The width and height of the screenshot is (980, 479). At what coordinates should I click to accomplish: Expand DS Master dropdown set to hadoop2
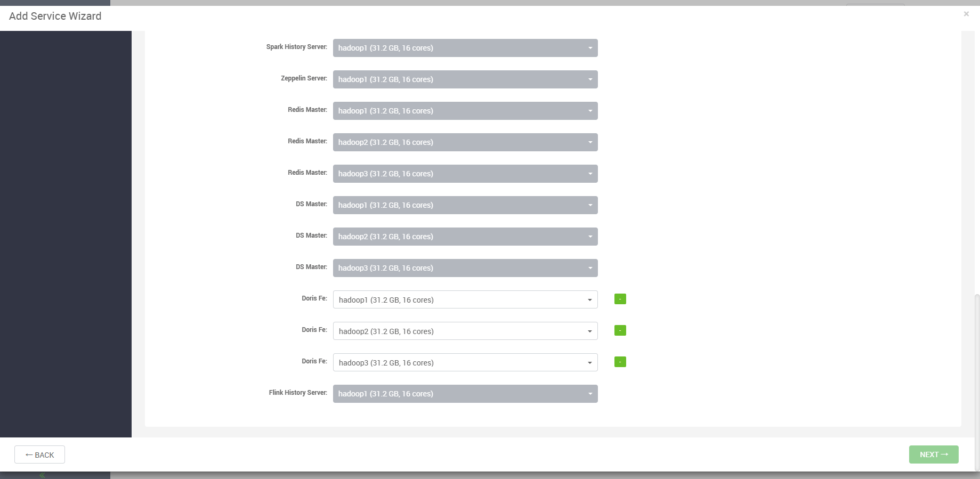pyautogui.click(x=465, y=237)
